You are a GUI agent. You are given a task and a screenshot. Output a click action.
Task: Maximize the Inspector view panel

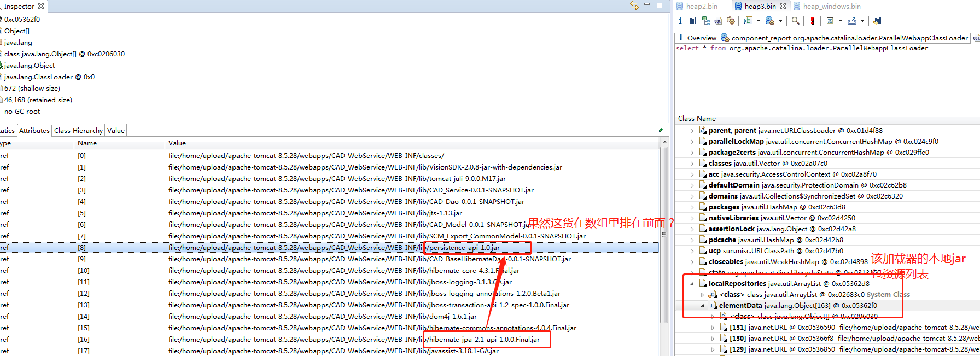pyautogui.click(x=660, y=5)
